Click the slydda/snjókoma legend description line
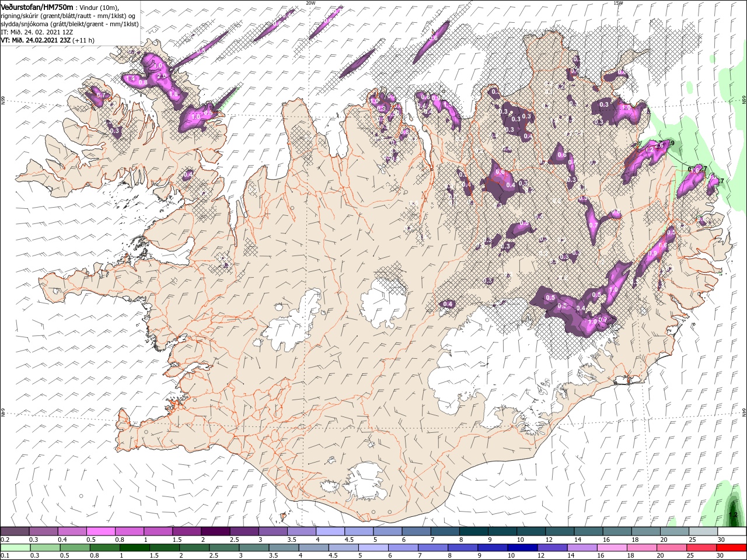The width and height of the screenshot is (747, 560). [x=69, y=24]
